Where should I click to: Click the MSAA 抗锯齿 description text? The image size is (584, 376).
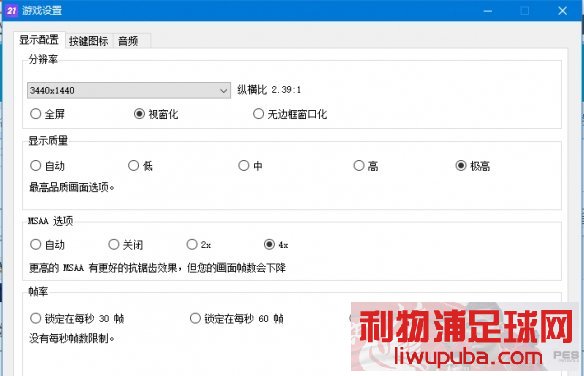[158, 267]
